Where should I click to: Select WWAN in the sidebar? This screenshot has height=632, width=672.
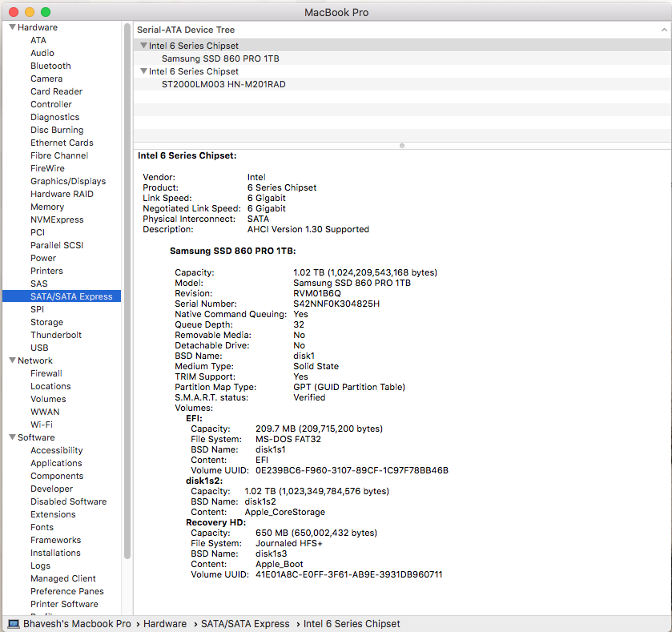coord(45,412)
